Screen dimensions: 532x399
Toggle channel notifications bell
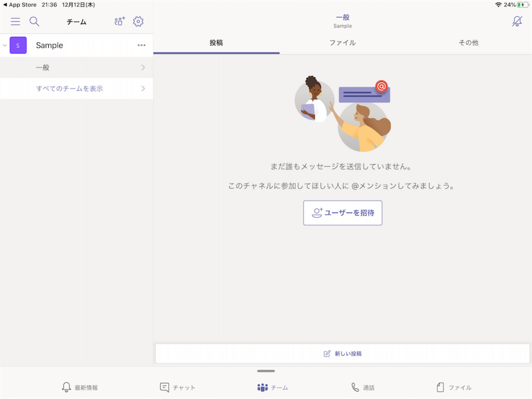coord(517,21)
